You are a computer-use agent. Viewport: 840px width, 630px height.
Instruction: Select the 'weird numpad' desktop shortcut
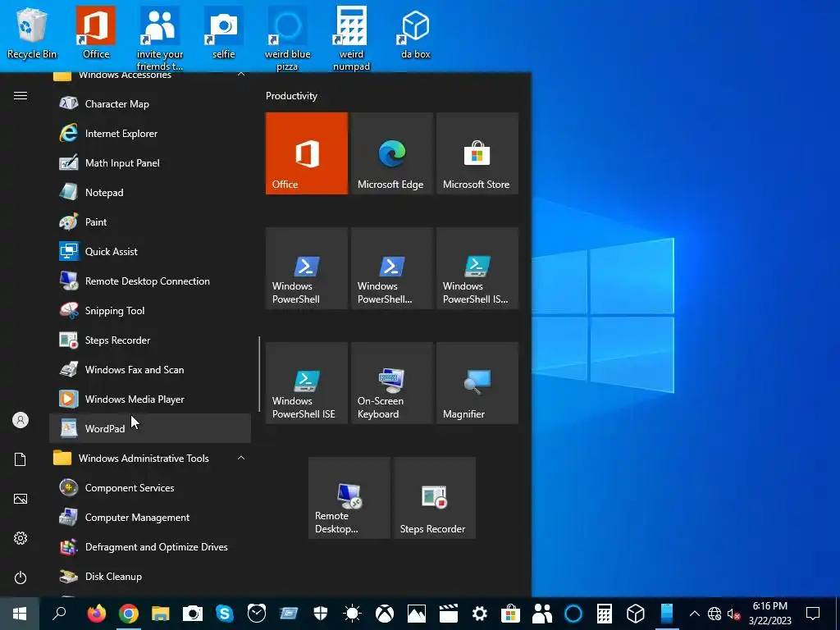coord(351,39)
